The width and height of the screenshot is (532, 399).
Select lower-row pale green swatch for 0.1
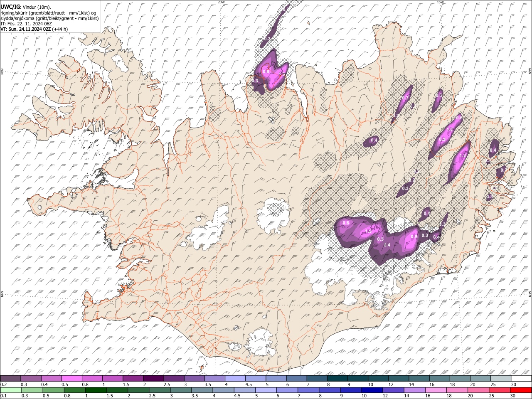pos(10,390)
